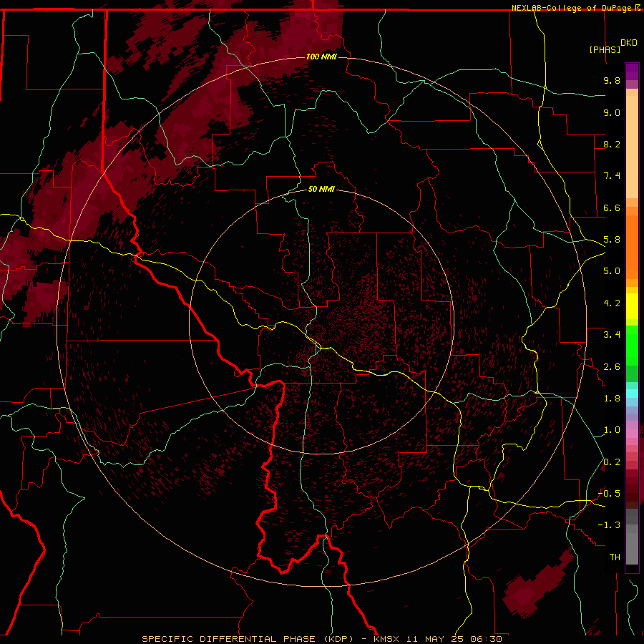Click the 8.2 value on color scale
This screenshot has width=644, height=644.
click(x=612, y=144)
